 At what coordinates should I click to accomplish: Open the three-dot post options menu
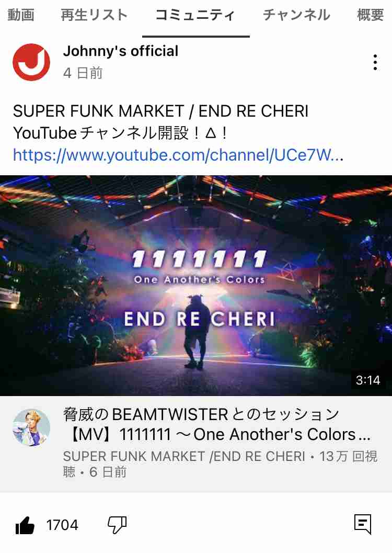375,62
